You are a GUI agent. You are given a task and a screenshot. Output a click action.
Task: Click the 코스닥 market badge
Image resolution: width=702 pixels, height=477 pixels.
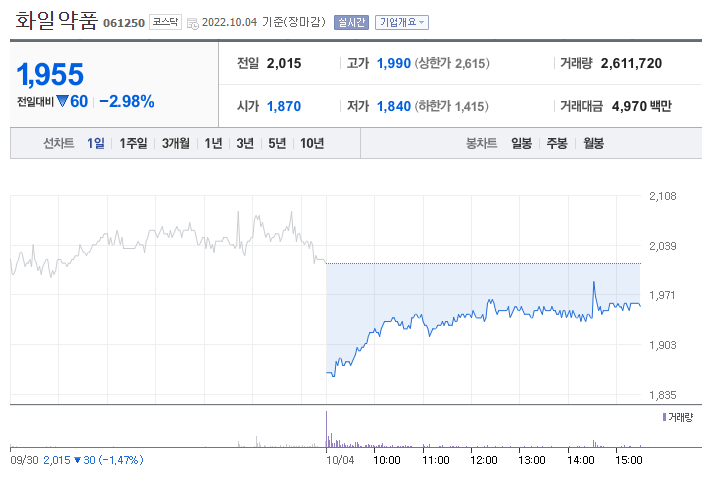click(165, 22)
